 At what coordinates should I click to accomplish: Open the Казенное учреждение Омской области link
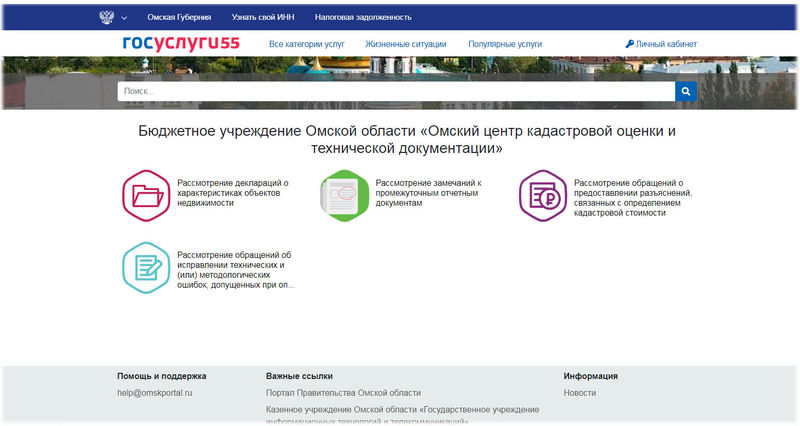click(x=403, y=415)
